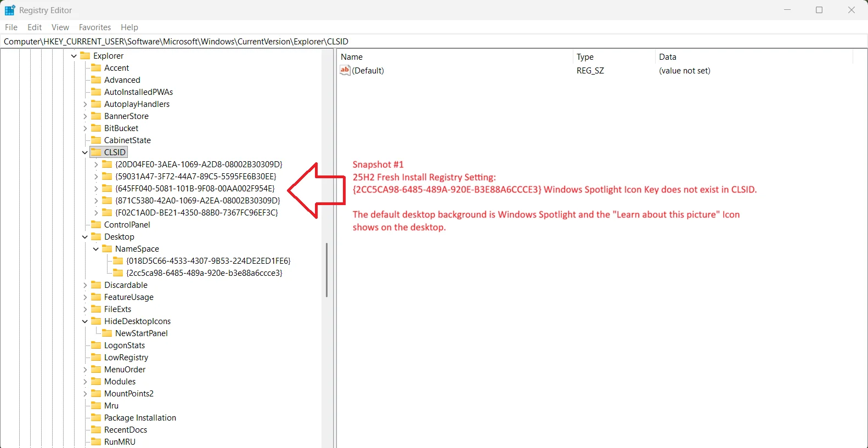Expand the {59031A47-3F72-44A7-89C5-5595FE6B30EE} key
The height and width of the screenshot is (448, 868).
click(96, 177)
